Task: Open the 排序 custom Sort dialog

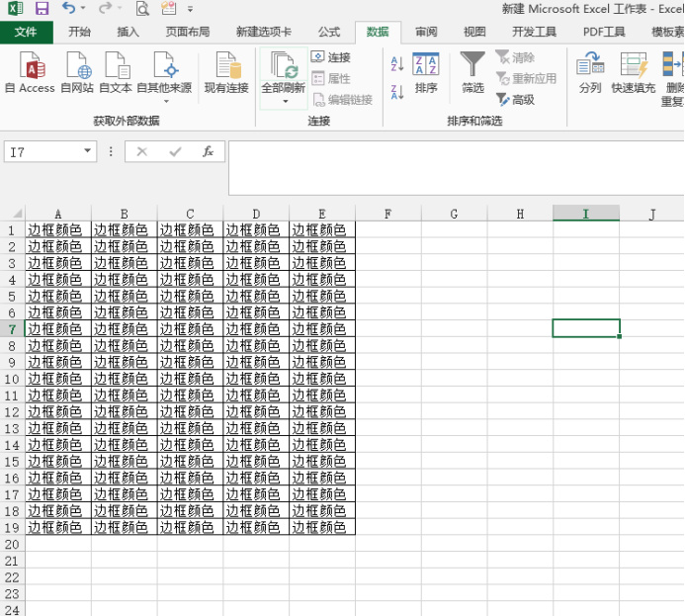Action: [x=426, y=72]
